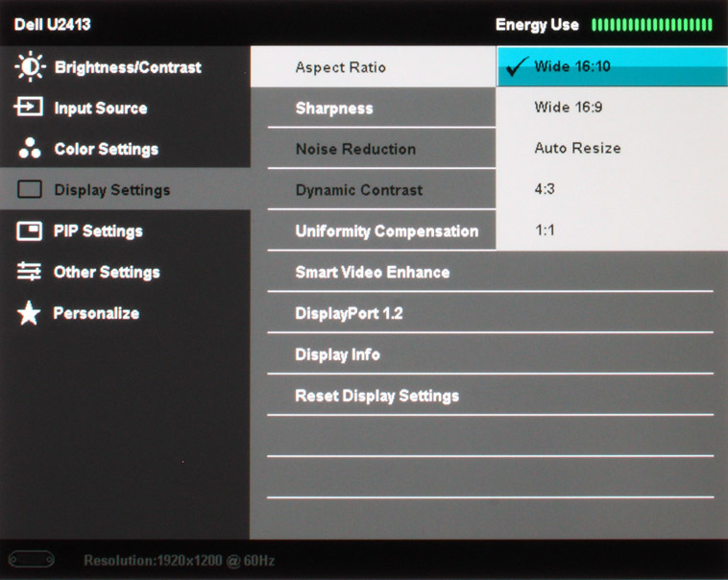
Task: Click the Personalize star icon
Action: click(x=29, y=312)
